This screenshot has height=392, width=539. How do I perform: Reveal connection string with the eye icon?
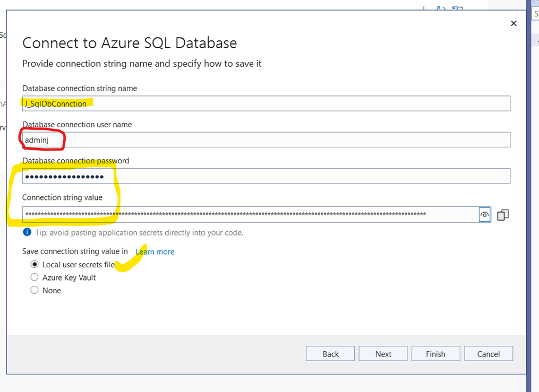click(484, 215)
